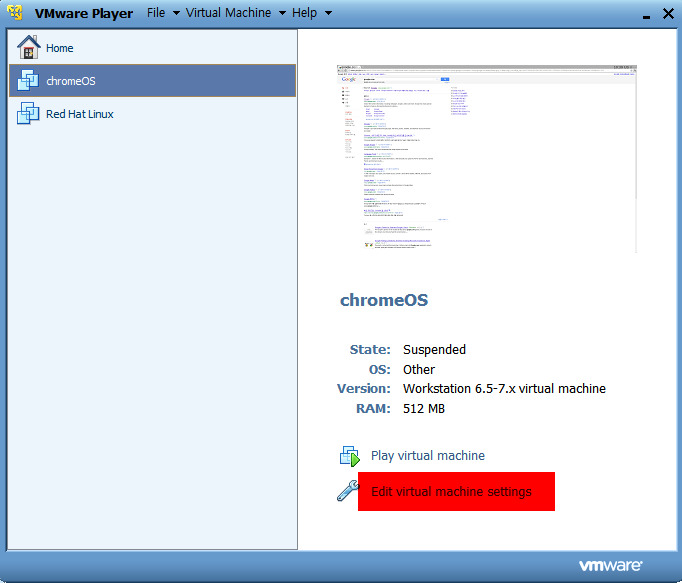This screenshot has height=583, width=682.
Task: Click Edit virtual machine settings link
Action: (x=451, y=491)
